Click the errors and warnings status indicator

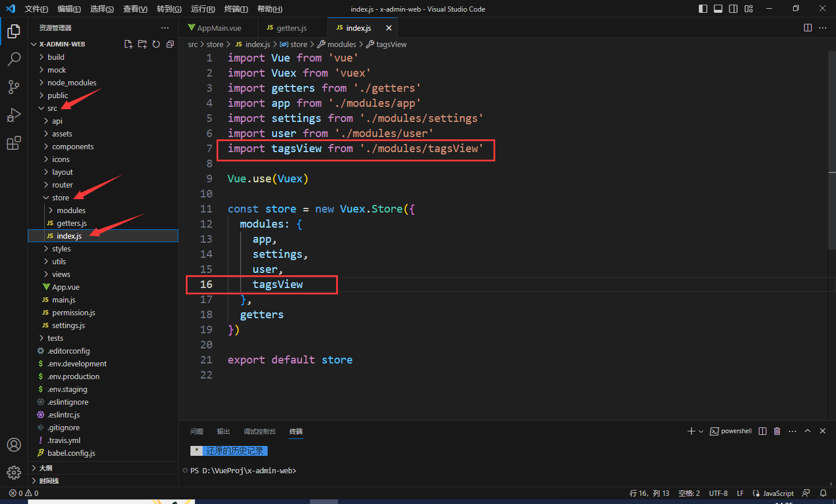point(24,493)
